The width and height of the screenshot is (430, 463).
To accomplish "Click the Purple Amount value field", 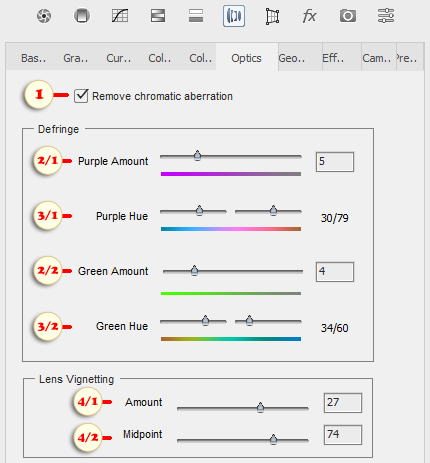I will coord(335,162).
